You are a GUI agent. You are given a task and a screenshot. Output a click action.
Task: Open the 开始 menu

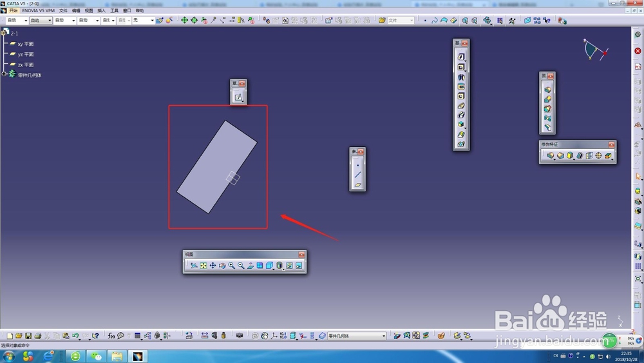click(x=13, y=11)
